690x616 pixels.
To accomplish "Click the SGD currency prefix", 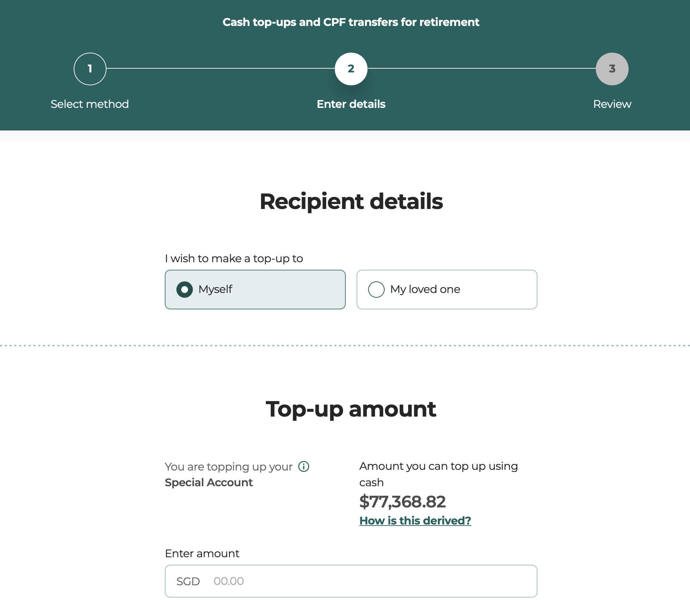I will [x=188, y=581].
